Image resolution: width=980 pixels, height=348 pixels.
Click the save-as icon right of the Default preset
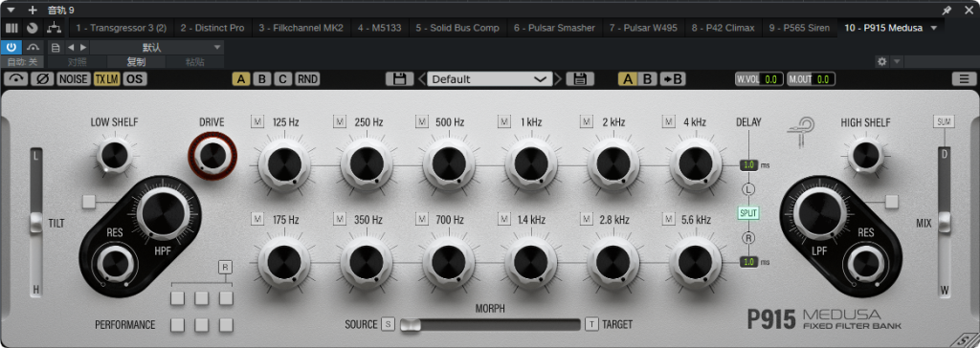pyautogui.click(x=580, y=78)
